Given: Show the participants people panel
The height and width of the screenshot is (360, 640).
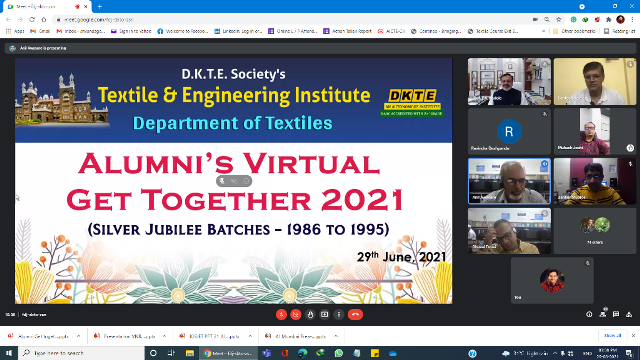Looking at the screenshot, I should pyautogui.click(x=602, y=314).
